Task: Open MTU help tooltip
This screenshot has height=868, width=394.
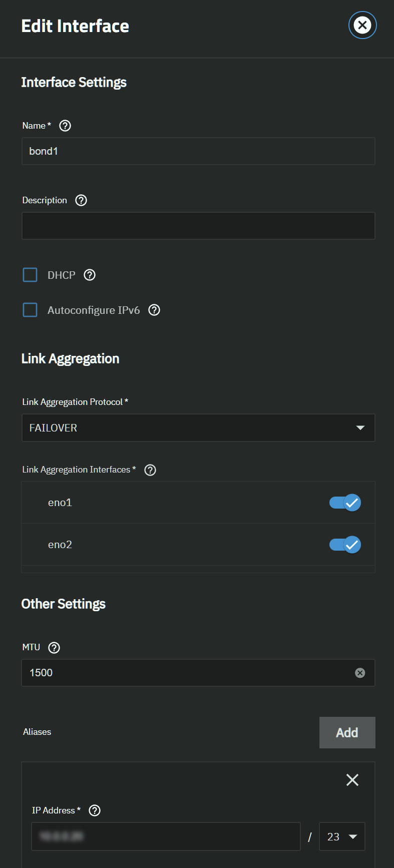Action: coord(54,648)
